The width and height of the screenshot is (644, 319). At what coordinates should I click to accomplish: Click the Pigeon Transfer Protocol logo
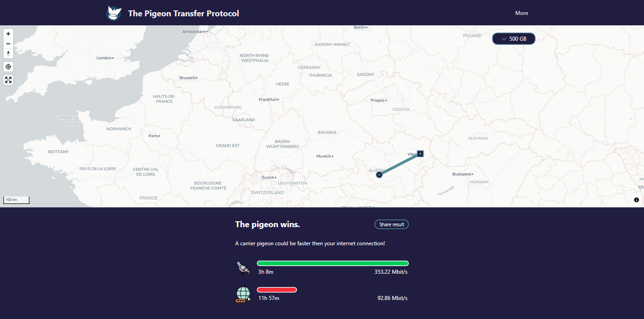point(114,13)
